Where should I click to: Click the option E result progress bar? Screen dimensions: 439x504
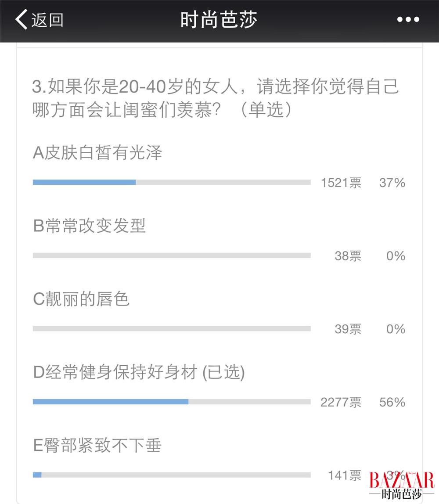pyautogui.click(x=172, y=475)
